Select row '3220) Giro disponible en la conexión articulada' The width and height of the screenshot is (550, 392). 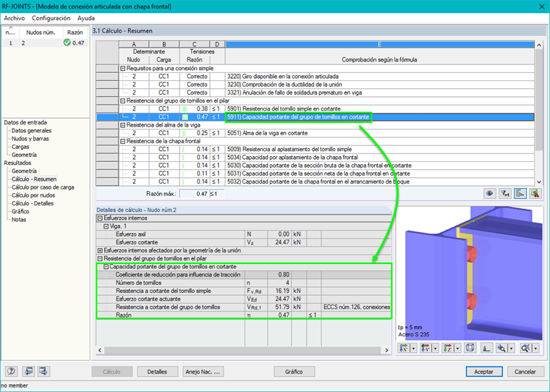[x=315, y=77]
